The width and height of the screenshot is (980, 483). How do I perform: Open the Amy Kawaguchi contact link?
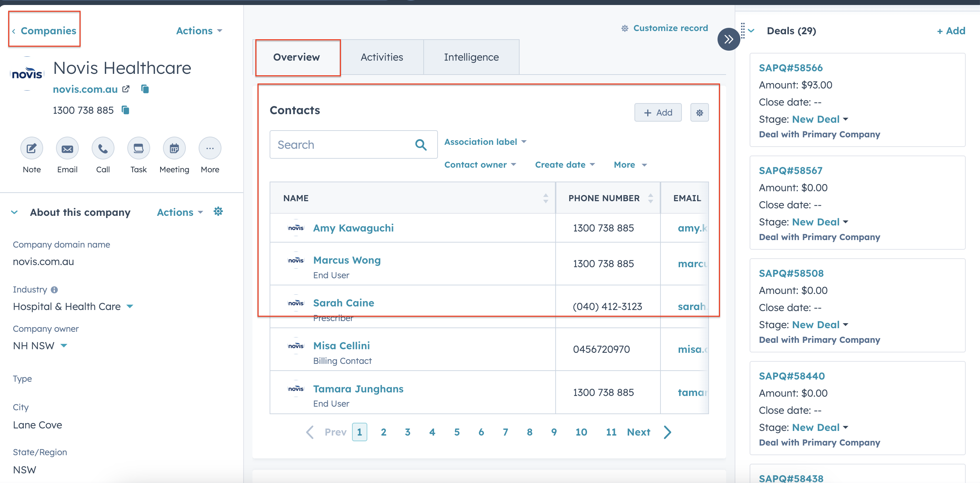(x=353, y=228)
